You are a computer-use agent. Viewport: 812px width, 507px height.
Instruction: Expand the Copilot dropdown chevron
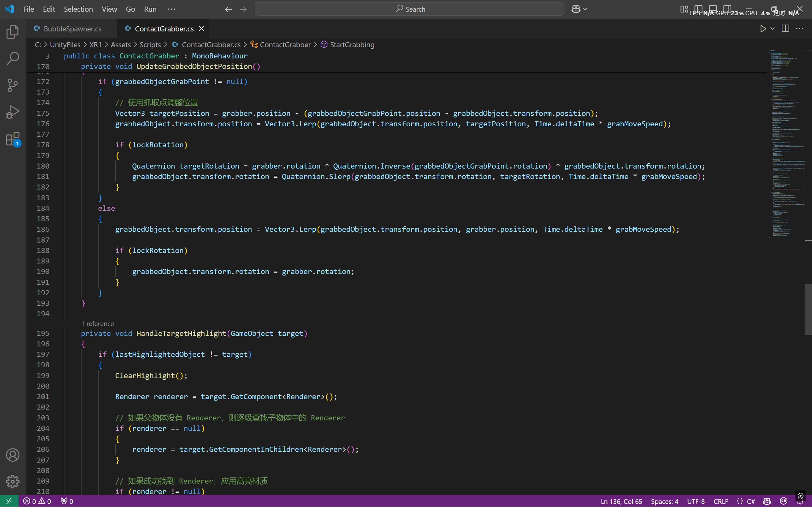tap(585, 9)
